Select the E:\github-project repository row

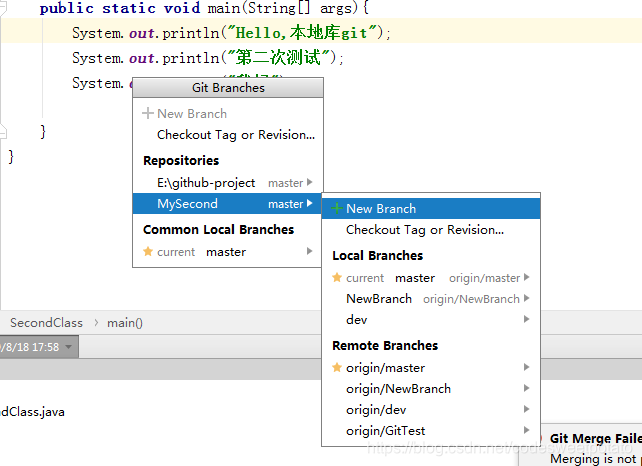point(228,183)
